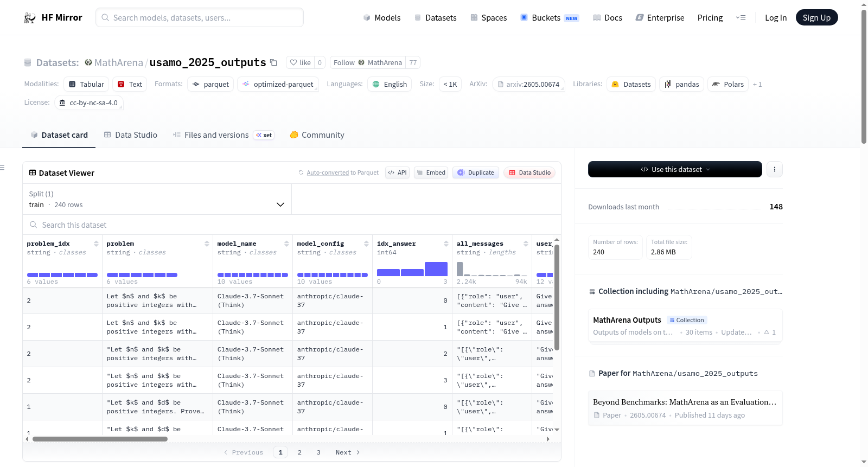868x467 pixels.
Task: Select the Polars library tag
Action: [728, 84]
